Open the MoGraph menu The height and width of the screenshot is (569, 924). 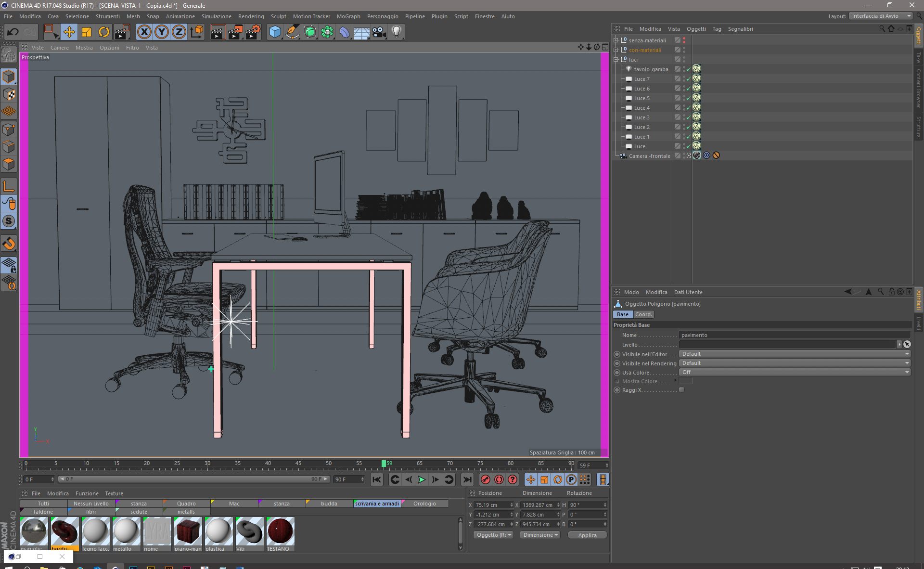348,16
